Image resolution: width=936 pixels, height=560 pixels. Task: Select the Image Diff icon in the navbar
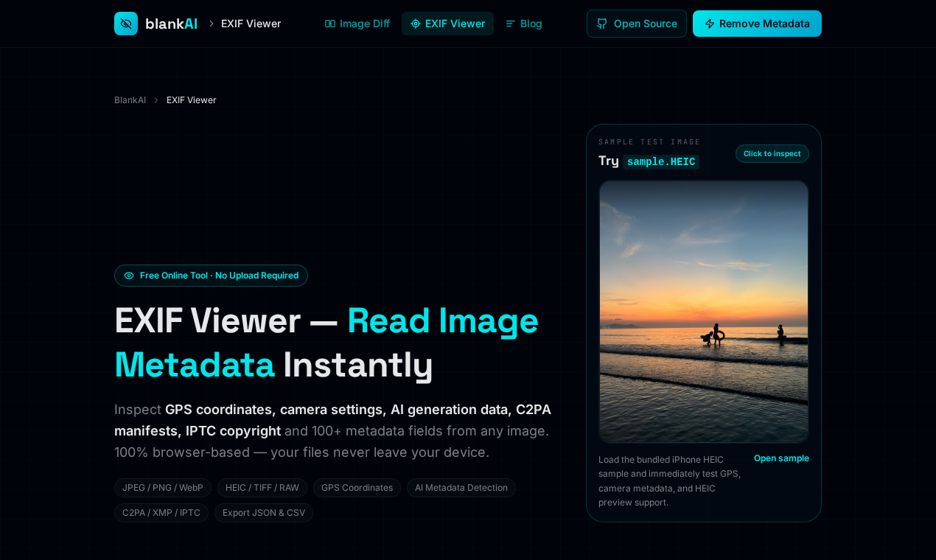pos(329,24)
